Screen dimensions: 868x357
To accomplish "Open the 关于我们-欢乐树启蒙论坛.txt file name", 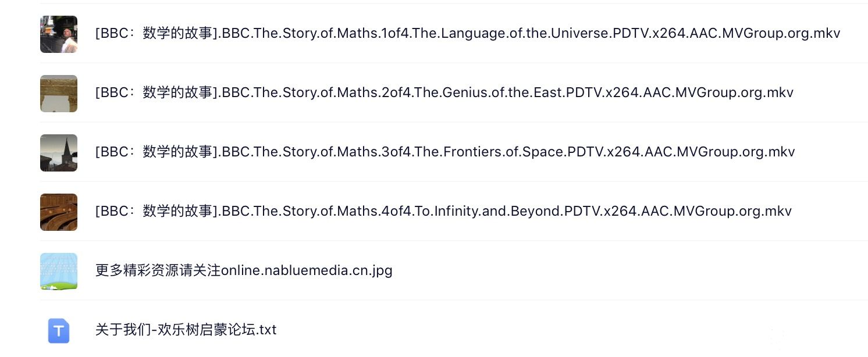I will tap(186, 330).
